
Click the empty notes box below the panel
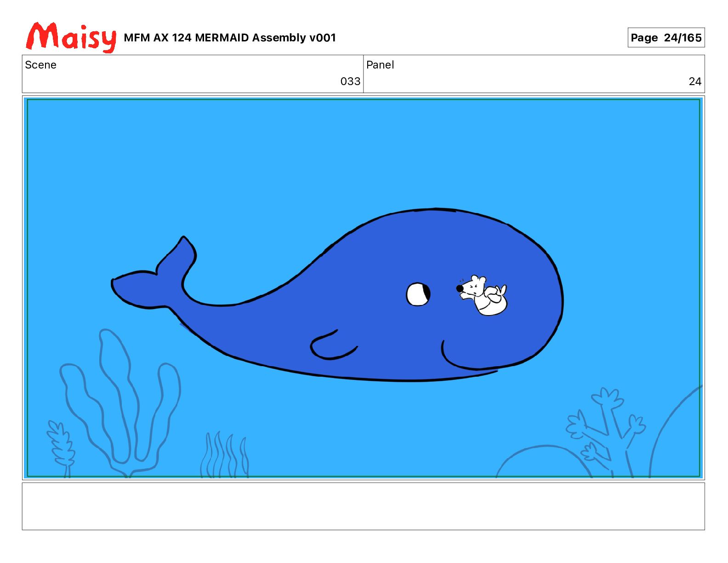[363, 506]
